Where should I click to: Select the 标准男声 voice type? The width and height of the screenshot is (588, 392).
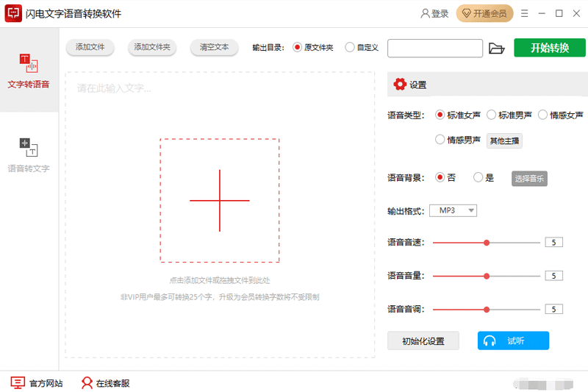click(x=491, y=115)
